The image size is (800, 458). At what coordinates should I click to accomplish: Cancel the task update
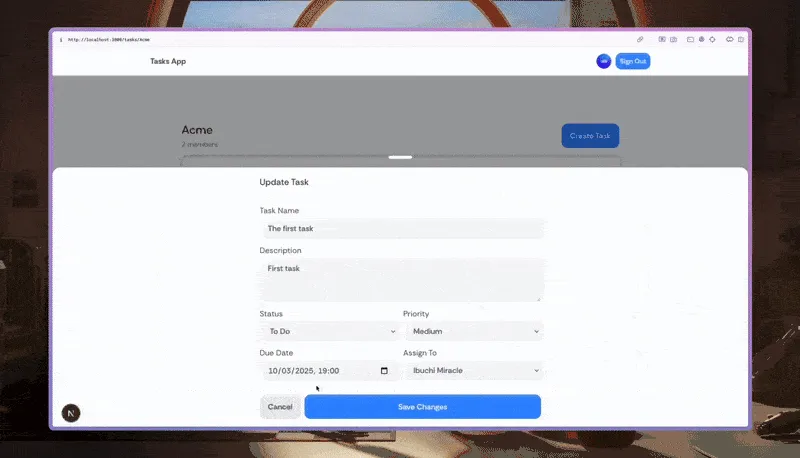click(280, 407)
